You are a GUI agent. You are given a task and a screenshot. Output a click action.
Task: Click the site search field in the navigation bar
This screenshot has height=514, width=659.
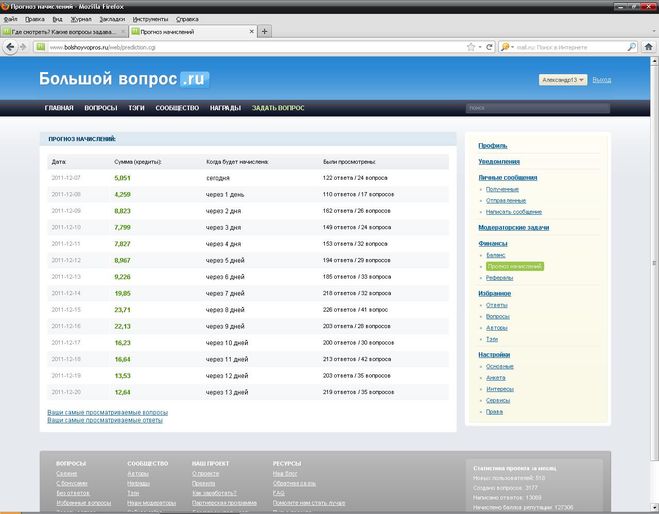click(538, 108)
